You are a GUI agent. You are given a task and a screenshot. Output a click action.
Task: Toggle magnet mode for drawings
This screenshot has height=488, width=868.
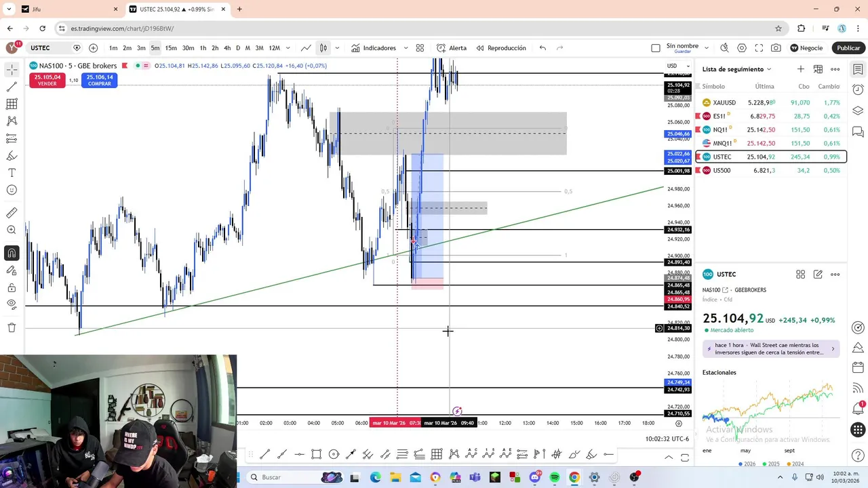tap(12, 253)
